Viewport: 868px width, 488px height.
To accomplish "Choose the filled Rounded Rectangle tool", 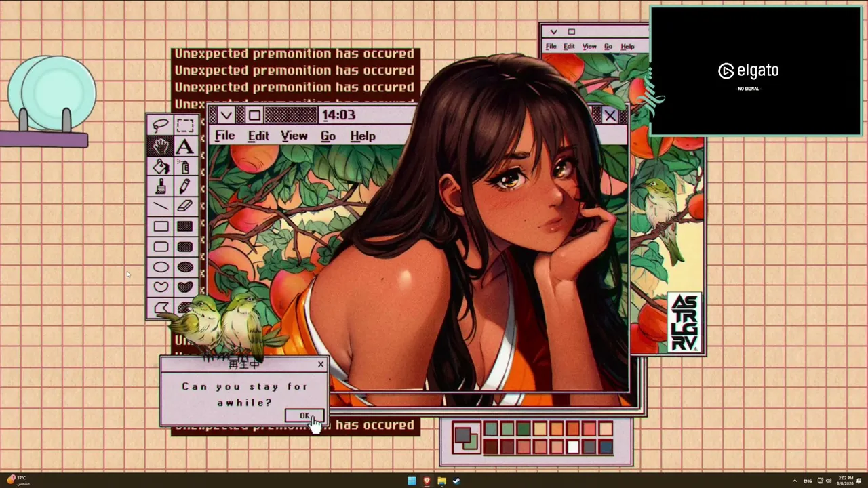I will (184, 247).
